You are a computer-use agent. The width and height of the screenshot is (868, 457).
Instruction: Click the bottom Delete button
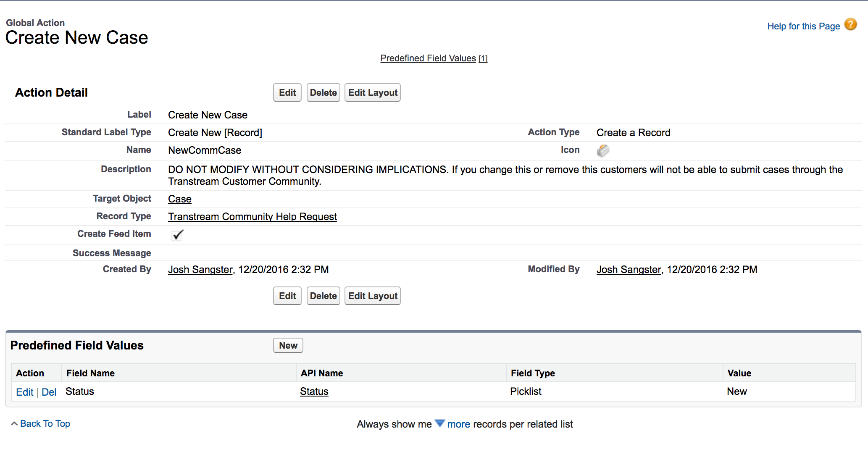point(323,296)
